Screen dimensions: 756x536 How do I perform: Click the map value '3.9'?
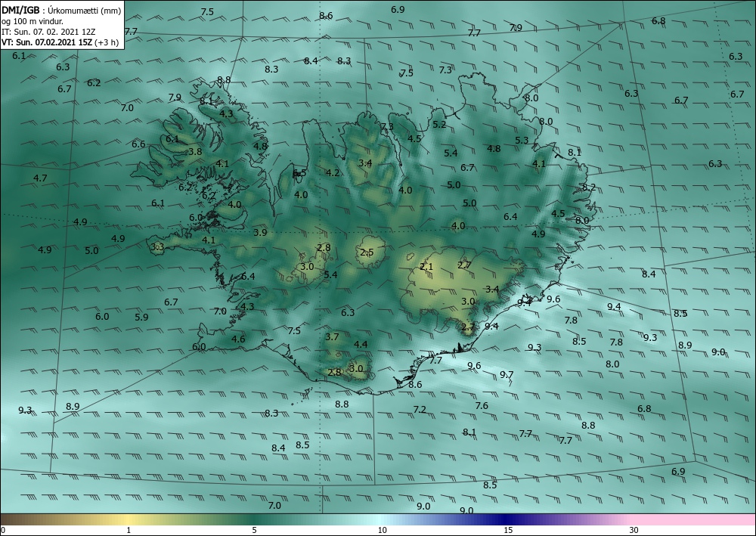click(260, 232)
